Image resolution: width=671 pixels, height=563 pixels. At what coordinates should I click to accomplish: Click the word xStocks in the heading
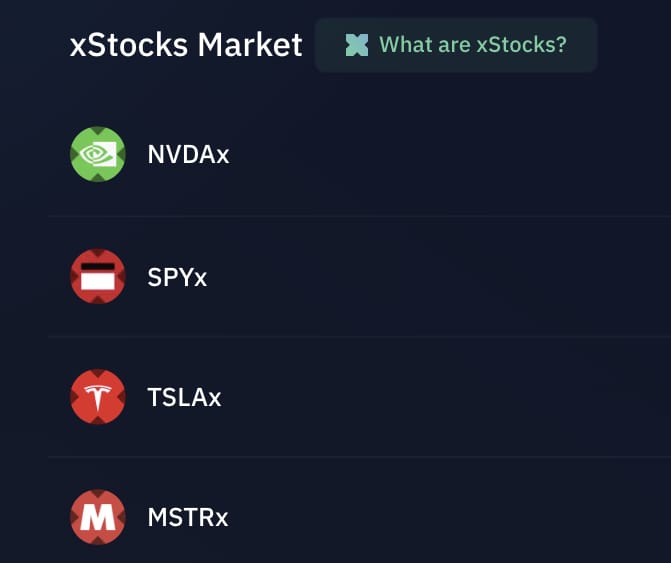129,45
